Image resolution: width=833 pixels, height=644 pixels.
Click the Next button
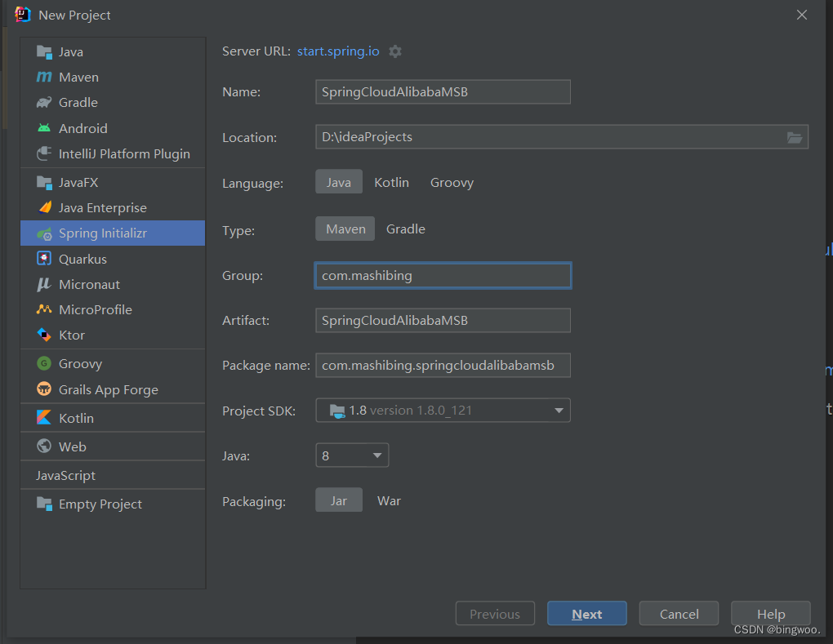point(587,614)
